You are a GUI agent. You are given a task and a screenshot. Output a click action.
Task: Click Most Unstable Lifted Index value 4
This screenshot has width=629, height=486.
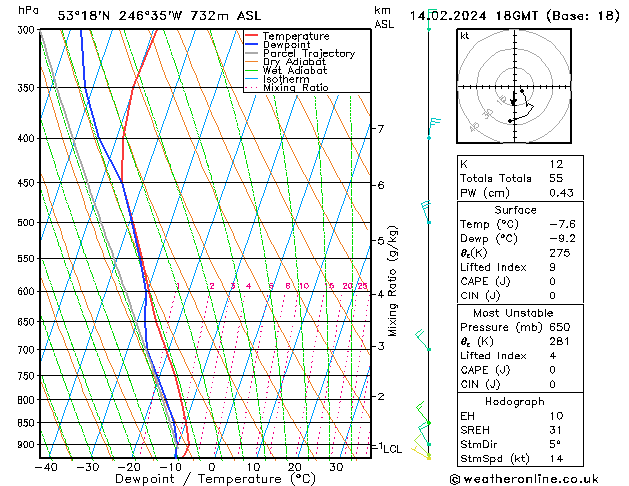pyautogui.click(x=553, y=356)
